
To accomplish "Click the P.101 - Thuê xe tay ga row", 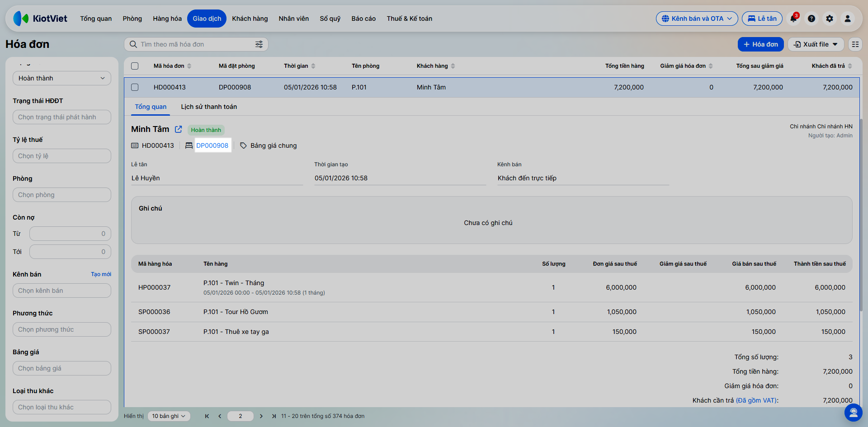I will pyautogui.click(x=492, y=332).
